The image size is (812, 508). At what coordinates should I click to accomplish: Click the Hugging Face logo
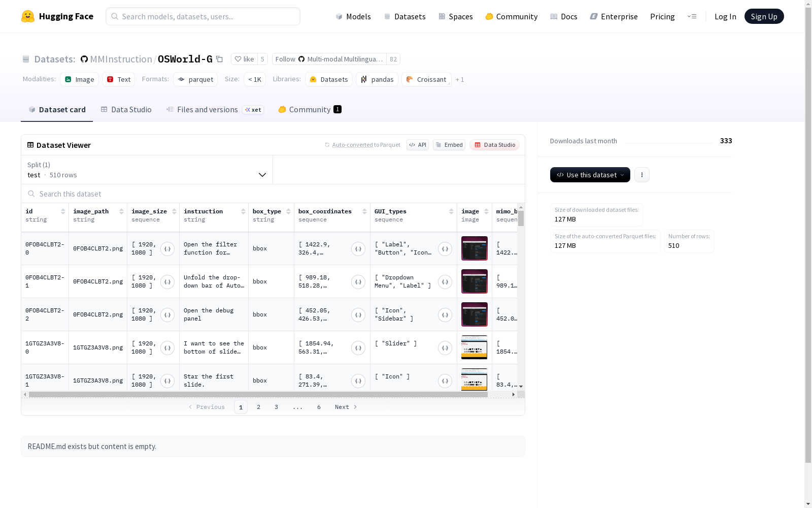click(57, 16)
